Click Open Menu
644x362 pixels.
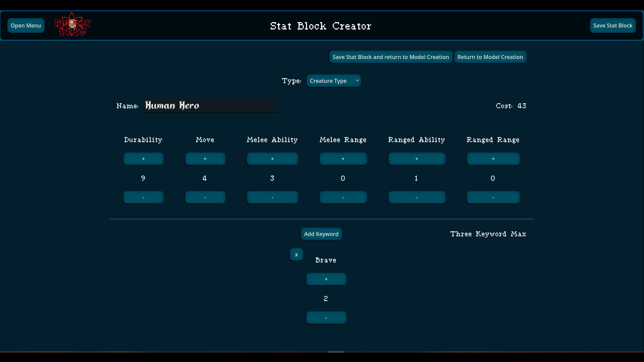tap(26, 25)
